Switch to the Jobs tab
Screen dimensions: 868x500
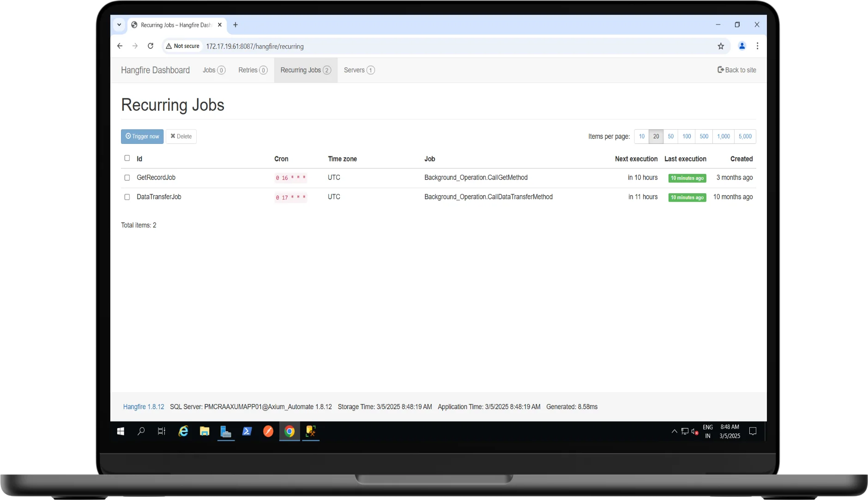tap(214, 70)
